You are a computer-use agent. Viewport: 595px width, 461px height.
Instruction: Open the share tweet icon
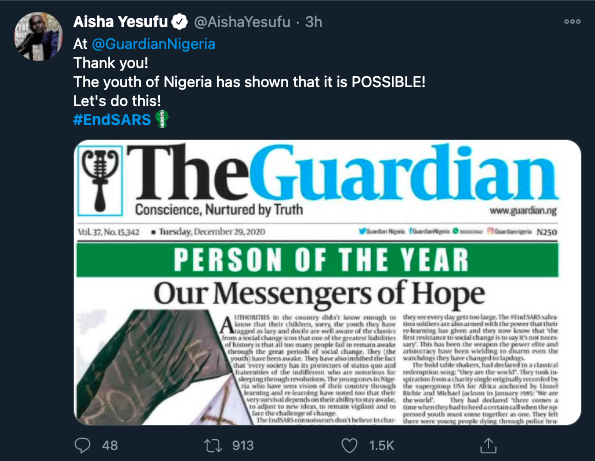click(488, 445)
